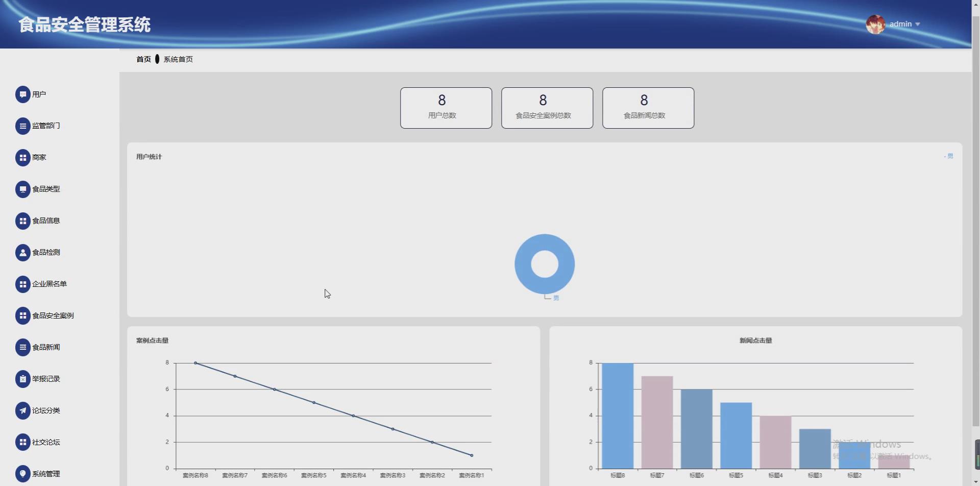Click the 案例名称5 line data point

click(x=314, y=403)
